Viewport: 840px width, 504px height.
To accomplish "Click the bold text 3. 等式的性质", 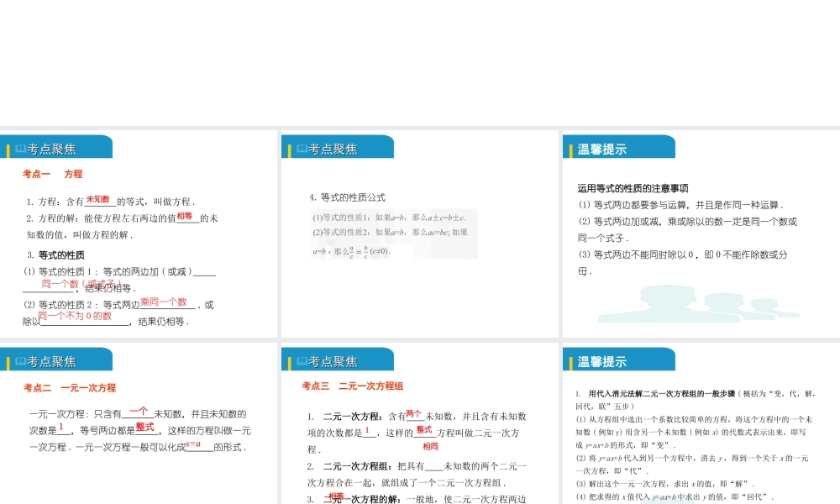I will click(x=55, y=255).
